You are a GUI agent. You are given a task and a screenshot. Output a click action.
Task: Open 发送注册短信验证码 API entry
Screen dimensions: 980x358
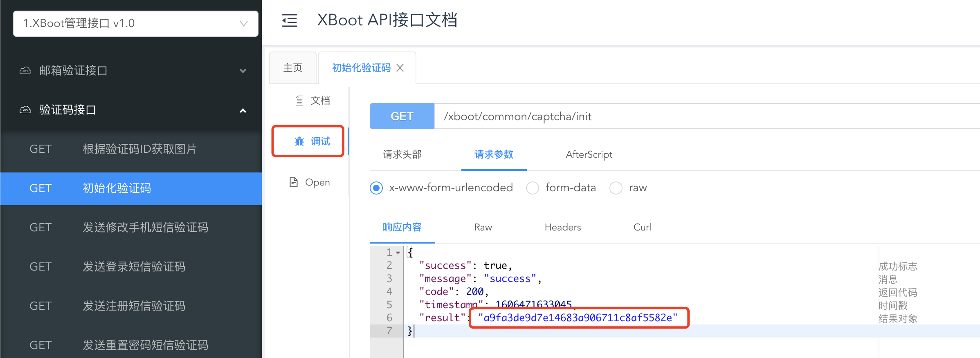(x=131, y=306)
